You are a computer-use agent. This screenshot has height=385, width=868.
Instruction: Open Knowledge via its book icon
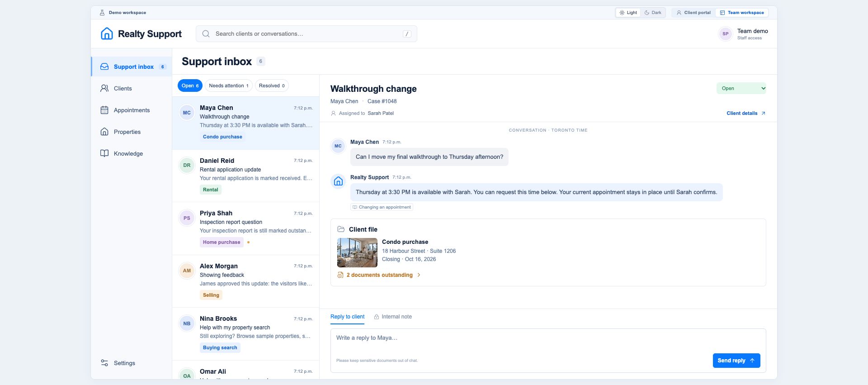pyautogui.click(x=104, y=153)
